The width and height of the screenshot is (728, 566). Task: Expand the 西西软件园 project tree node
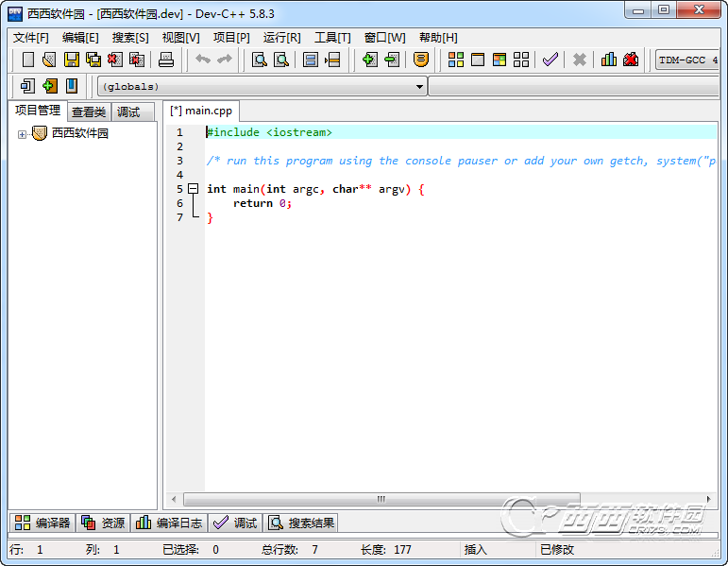pyautogui.click(x=22, y=135)
